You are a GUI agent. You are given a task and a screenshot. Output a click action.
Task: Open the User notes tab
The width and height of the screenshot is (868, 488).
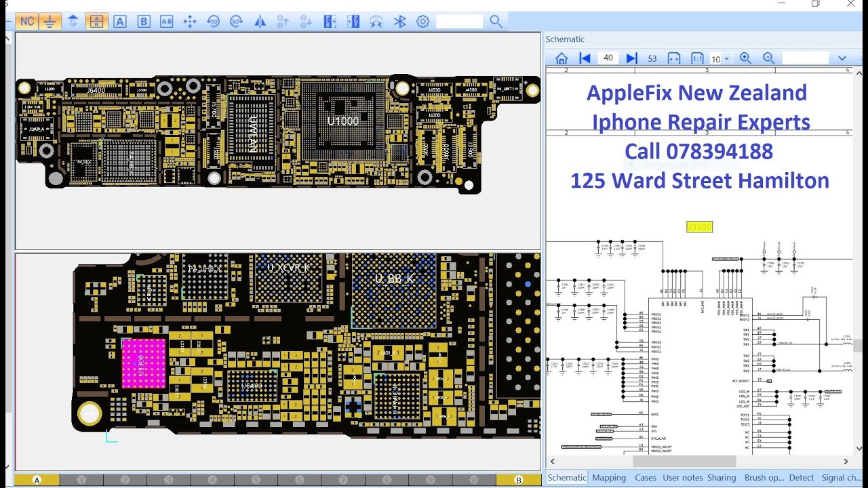tap(683, 477)
